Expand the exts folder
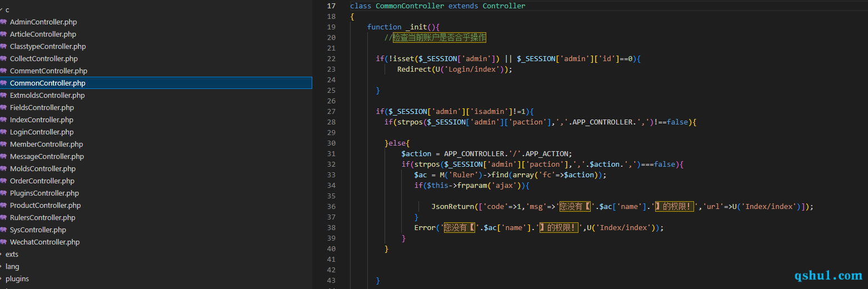This screenshot has height=289, width=868. point(12,255)
